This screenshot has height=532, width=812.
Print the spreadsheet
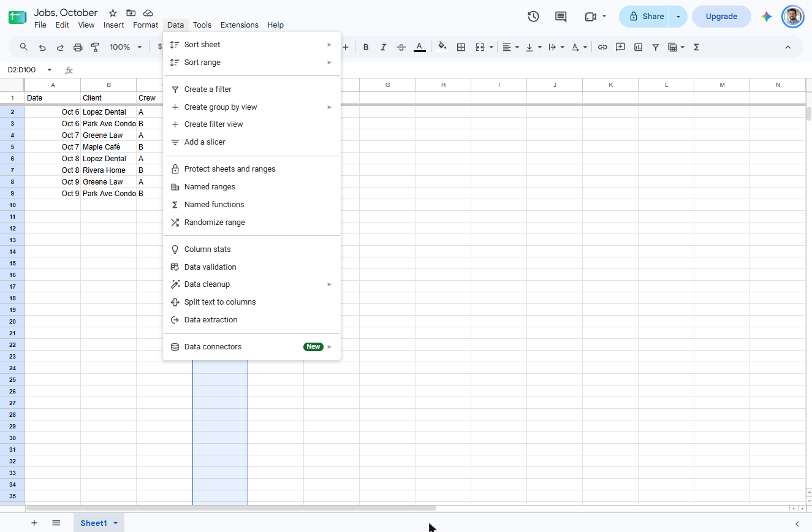click(x=78, y=47)
